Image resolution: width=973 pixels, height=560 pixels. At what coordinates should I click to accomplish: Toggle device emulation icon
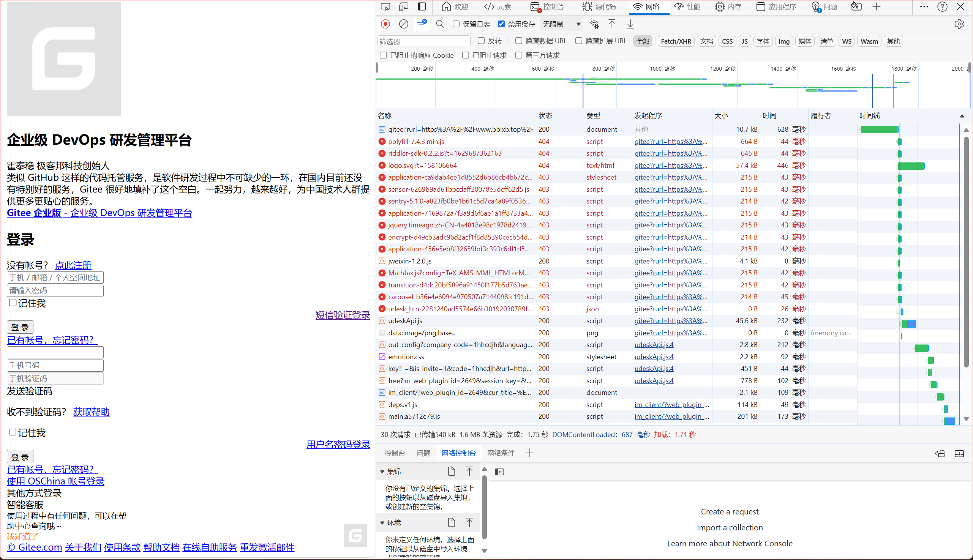tap(403, 6)
